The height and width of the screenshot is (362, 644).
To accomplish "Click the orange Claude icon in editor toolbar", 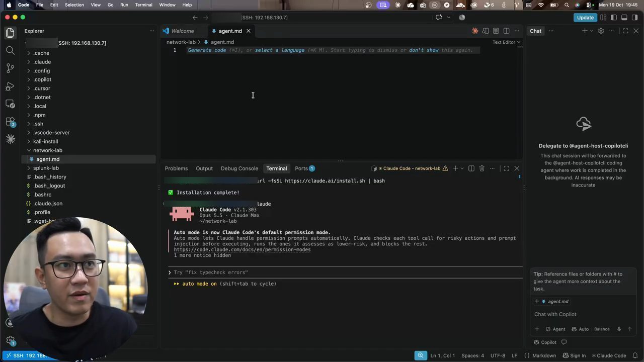I will (x=475, y=31).
